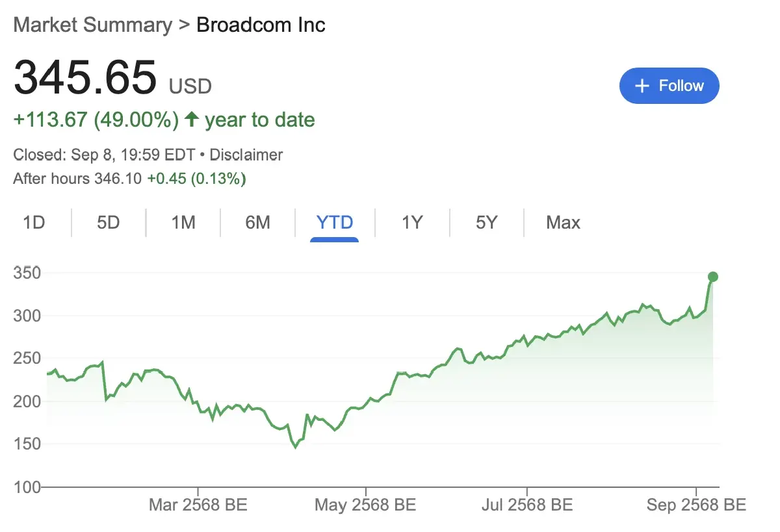
Task: Switch to the 1D chart view
Action: coord(35,223)
